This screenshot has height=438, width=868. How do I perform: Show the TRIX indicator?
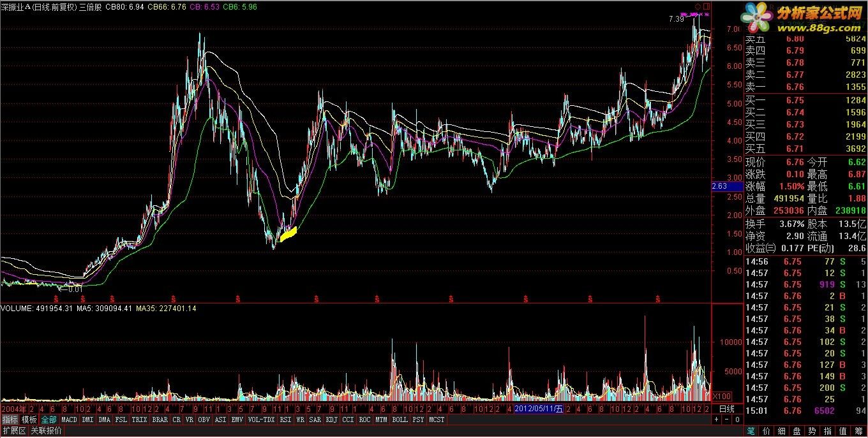coord(139,420)
